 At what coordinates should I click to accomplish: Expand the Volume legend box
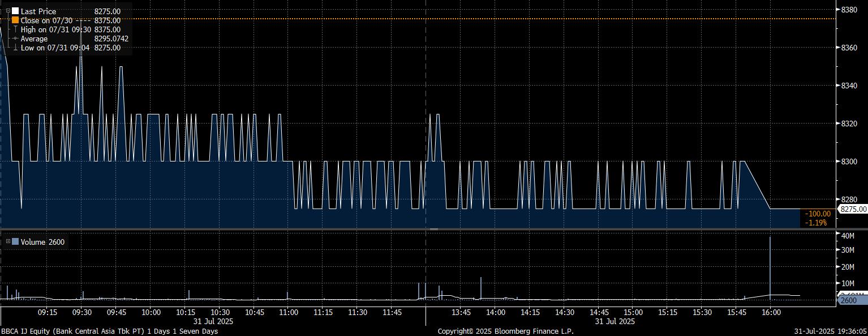coord(8,242)
